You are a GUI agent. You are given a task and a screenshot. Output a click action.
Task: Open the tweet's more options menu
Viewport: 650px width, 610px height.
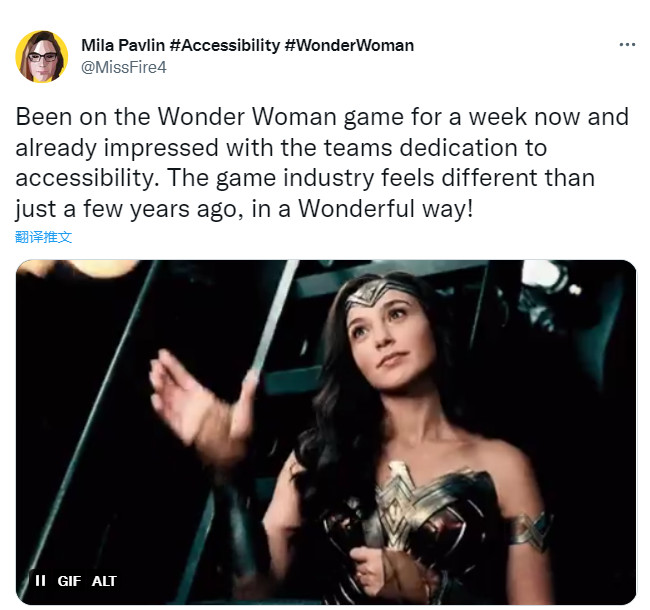point(627,45)
